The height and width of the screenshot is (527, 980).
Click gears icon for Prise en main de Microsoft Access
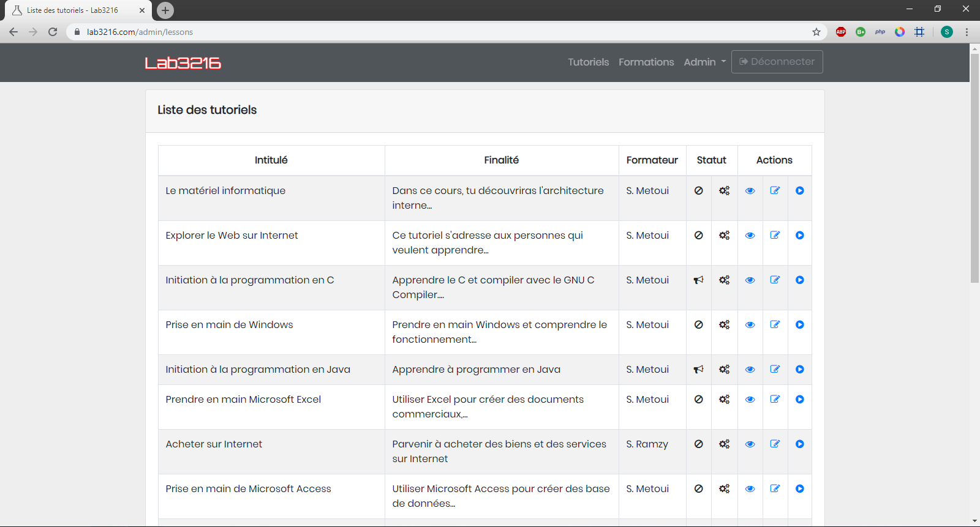pos(724,489)
